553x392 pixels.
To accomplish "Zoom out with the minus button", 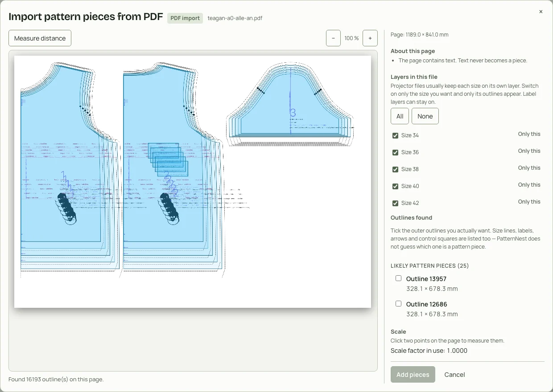I will click(333, 38).
